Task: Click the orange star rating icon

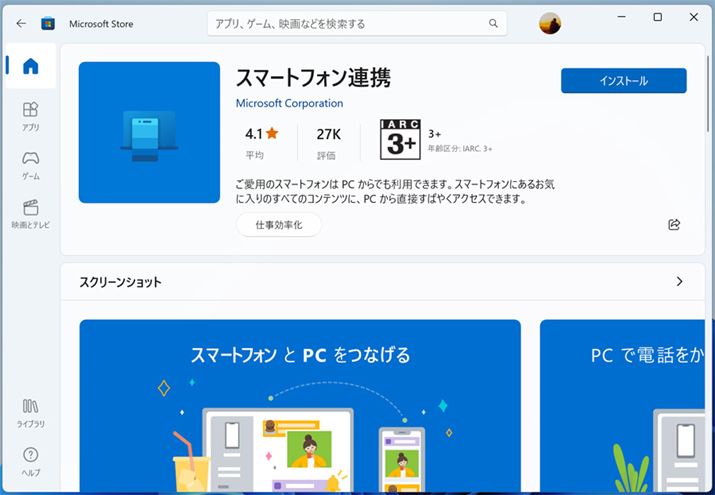Action: [272, 133]
